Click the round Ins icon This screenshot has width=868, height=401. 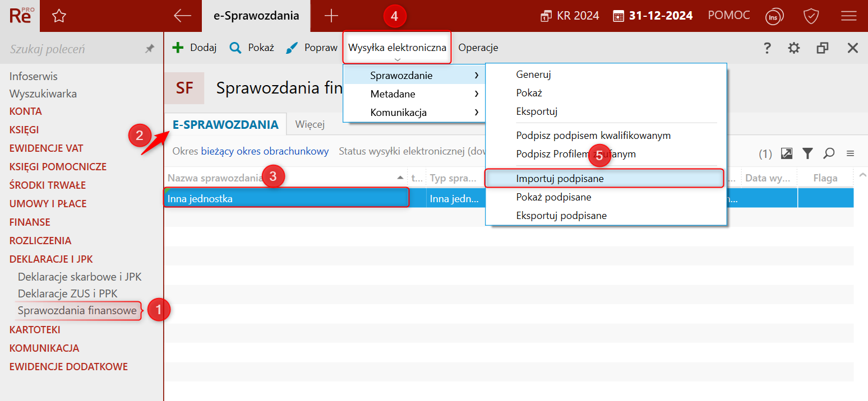click(774, 16)
